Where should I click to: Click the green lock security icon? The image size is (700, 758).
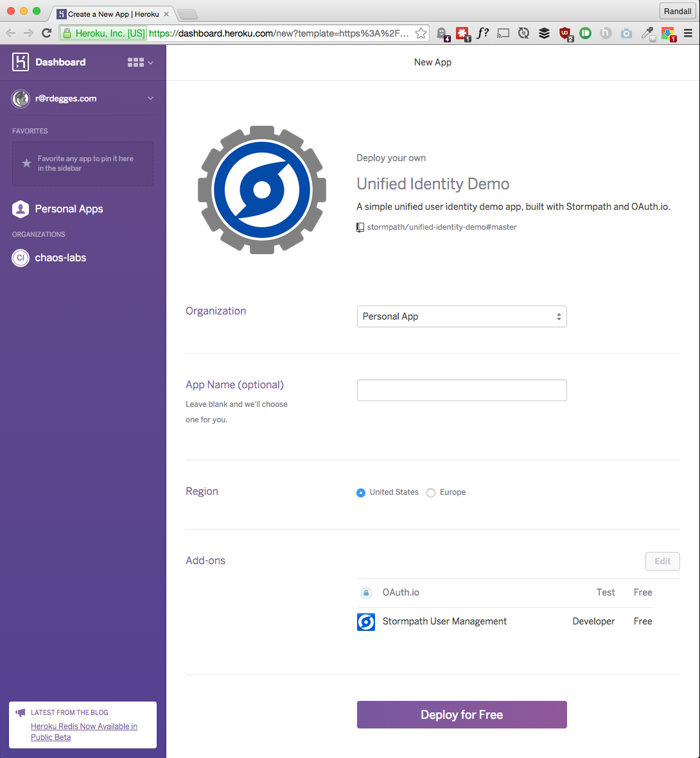[67, 33]
